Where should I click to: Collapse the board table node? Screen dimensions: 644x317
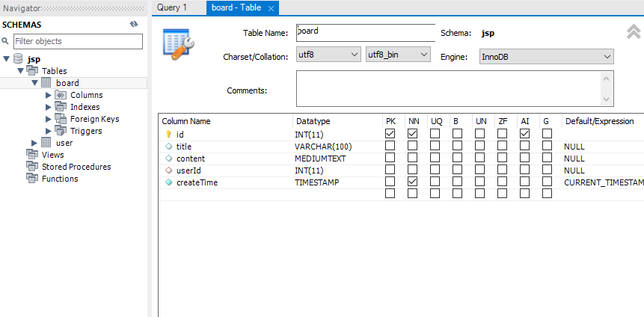pyautogui.click(x=35, y=83)
